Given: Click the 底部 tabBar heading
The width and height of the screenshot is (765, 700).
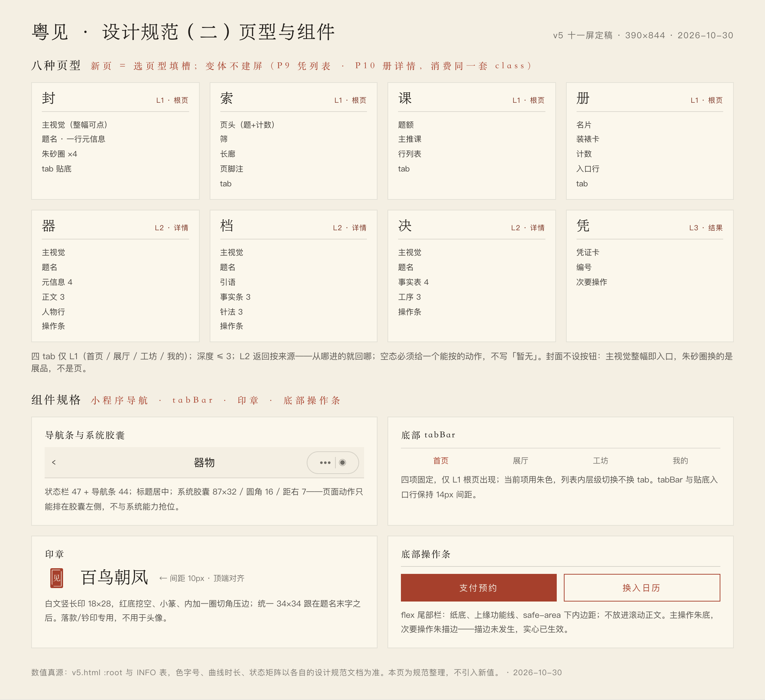Looking at the screenshot, I should point(428,435).
